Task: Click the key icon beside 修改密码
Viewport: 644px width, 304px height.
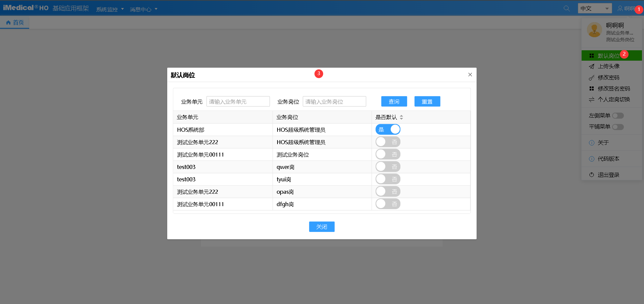Action: click(x=592, y=78)
